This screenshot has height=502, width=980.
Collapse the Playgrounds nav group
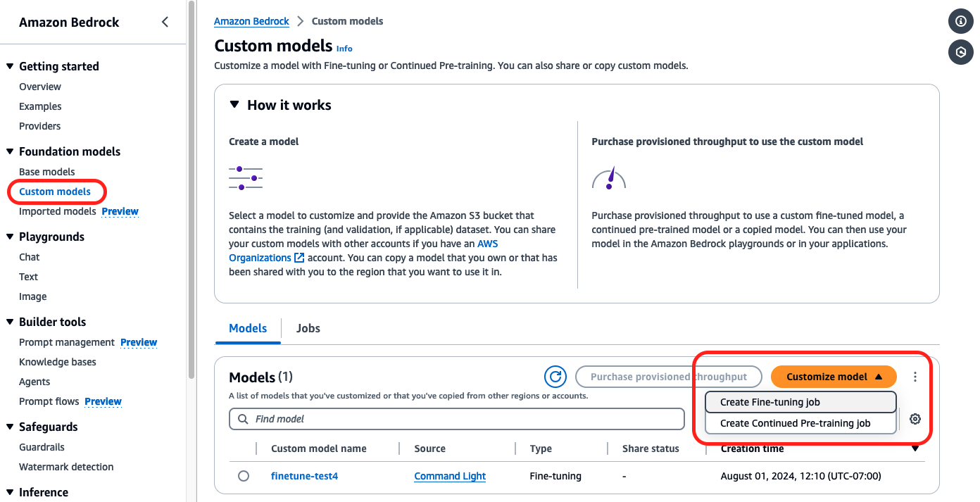pyautogui.click(x=10, y=237)
